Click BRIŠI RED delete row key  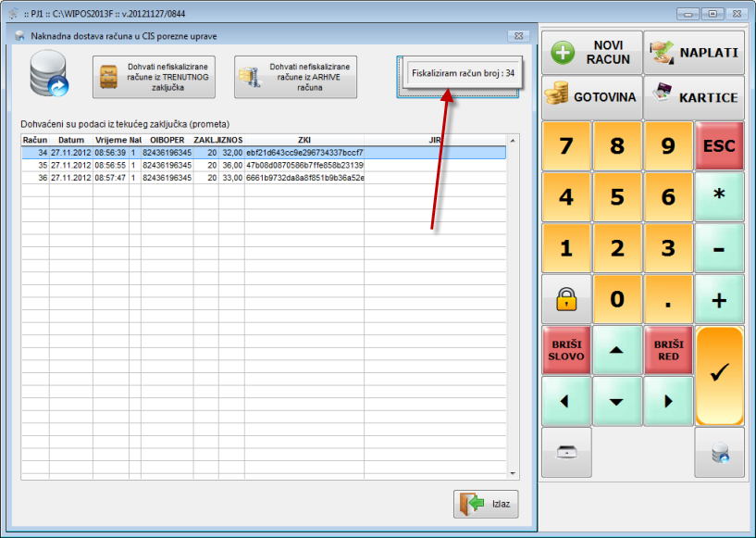pyautogui.click(x=668, y=351)
